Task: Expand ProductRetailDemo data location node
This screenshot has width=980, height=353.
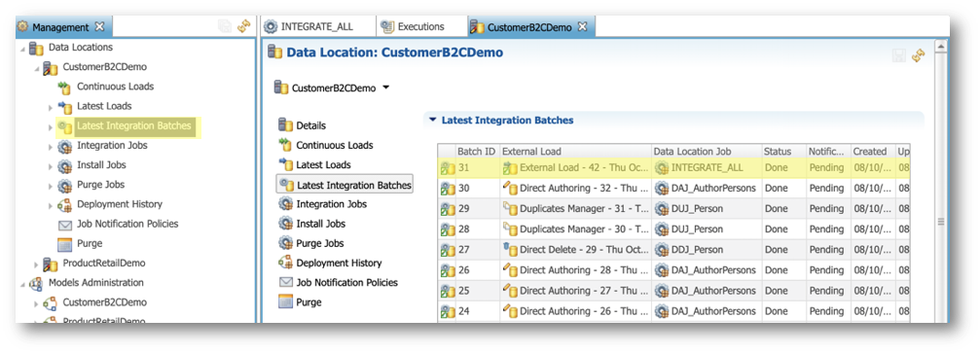Action: (x=37, y=264)
